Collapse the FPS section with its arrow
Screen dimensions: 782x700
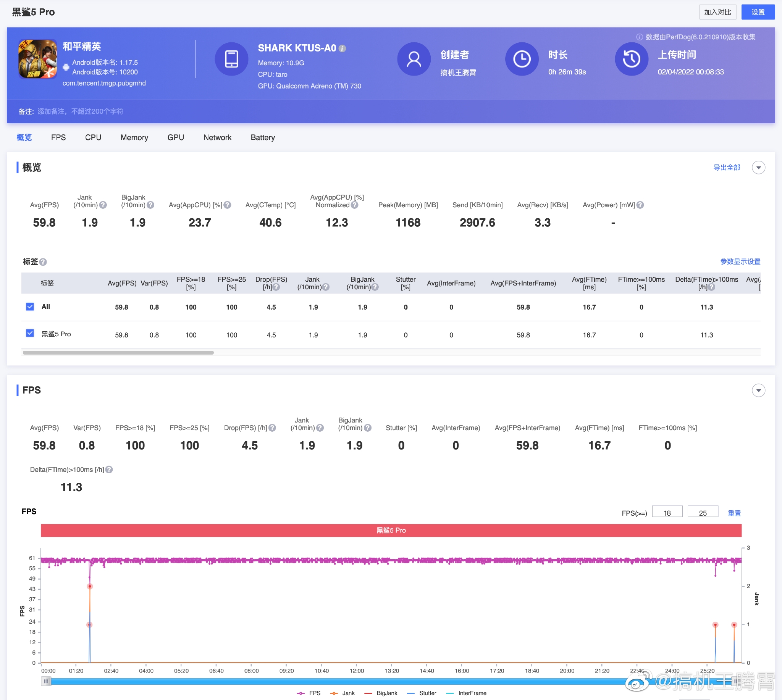tap(759, 390)
